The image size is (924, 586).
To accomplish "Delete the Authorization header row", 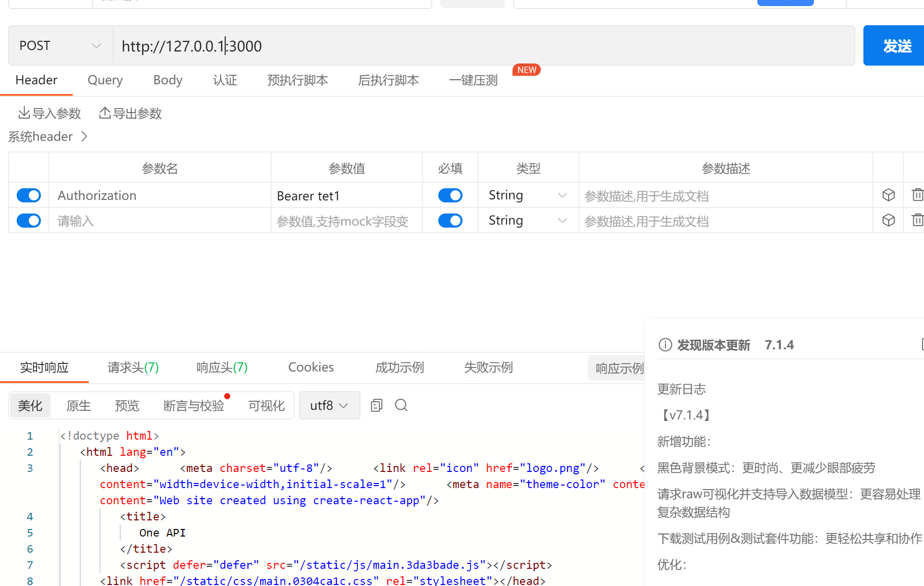I will (x=917, y=195).
